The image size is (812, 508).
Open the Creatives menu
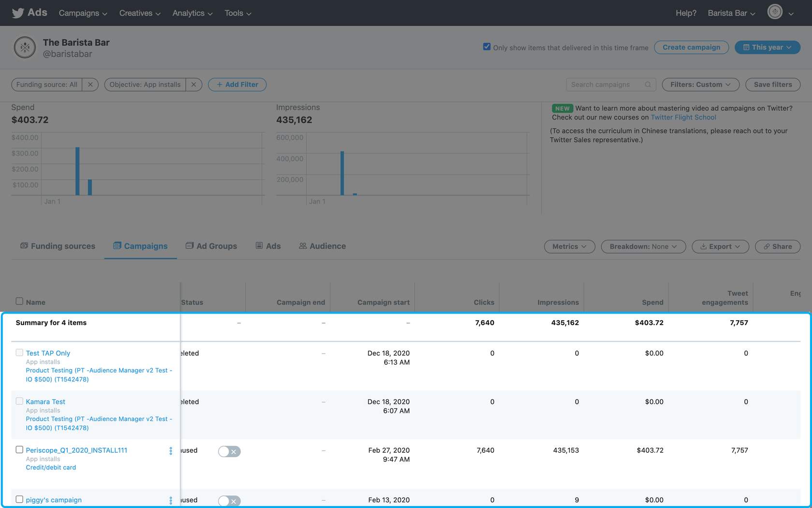(x=140, y=13)
